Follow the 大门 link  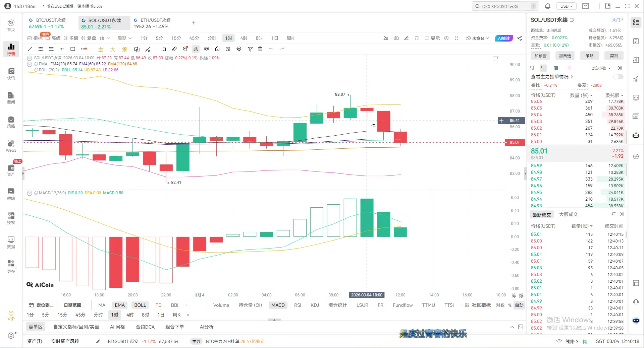[x=618, y=20]
